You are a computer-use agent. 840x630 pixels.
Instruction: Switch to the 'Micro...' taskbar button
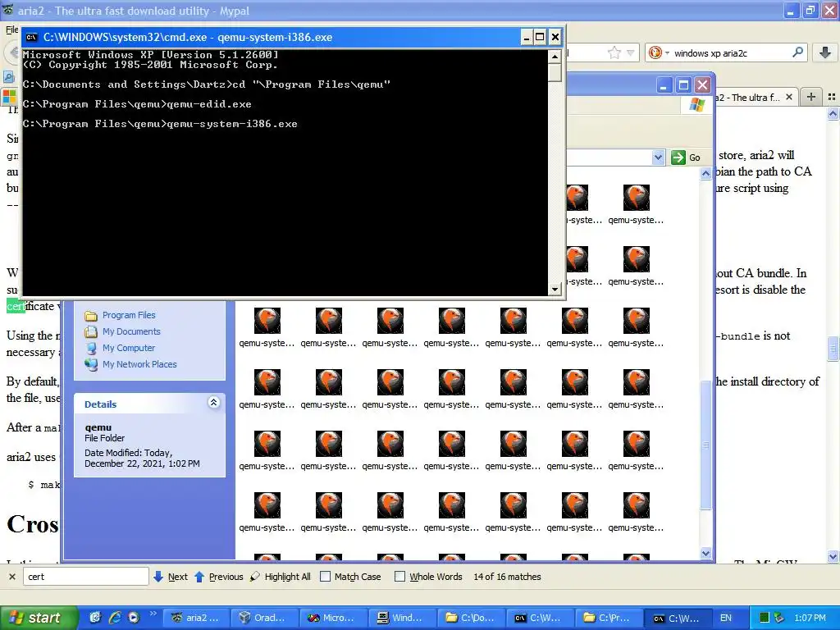click(333, 618)
